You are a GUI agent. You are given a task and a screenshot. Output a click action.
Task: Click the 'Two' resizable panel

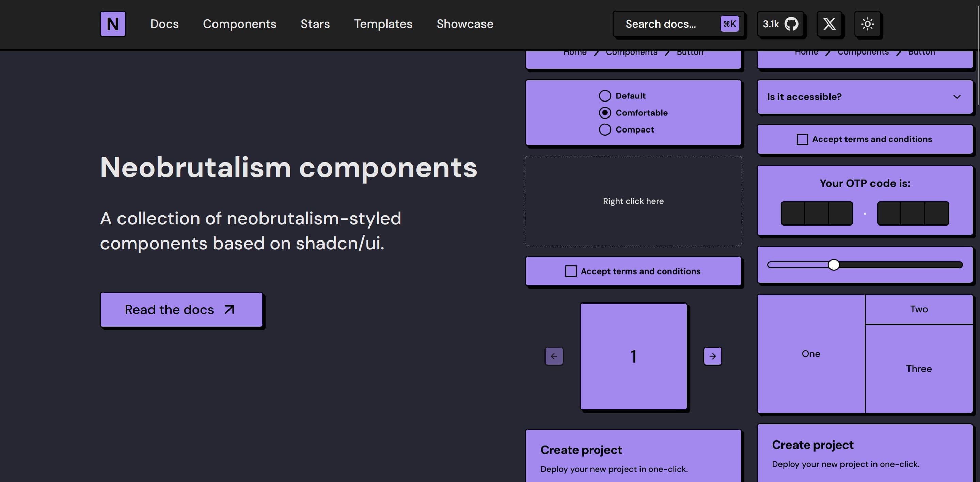[x=919, y=309]
